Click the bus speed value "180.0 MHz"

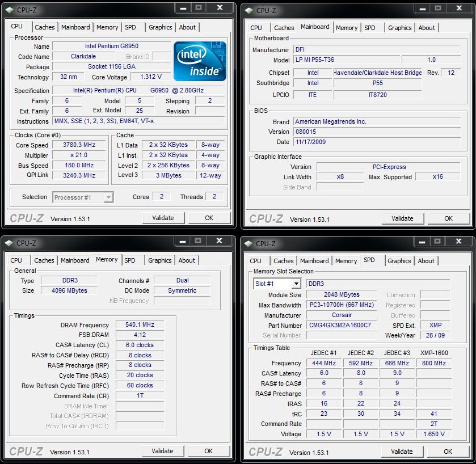(x=79, y=166)
